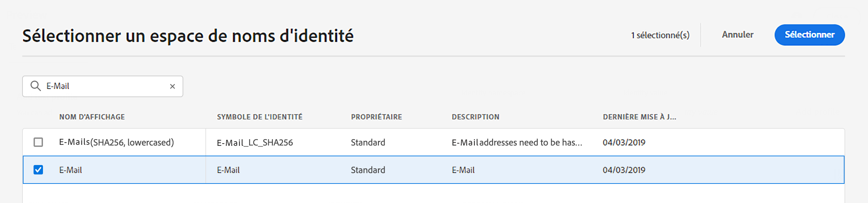Click the Standard owner of E-Mail row
This screenshot has width=868, height=203.
[x=368, y=170]
